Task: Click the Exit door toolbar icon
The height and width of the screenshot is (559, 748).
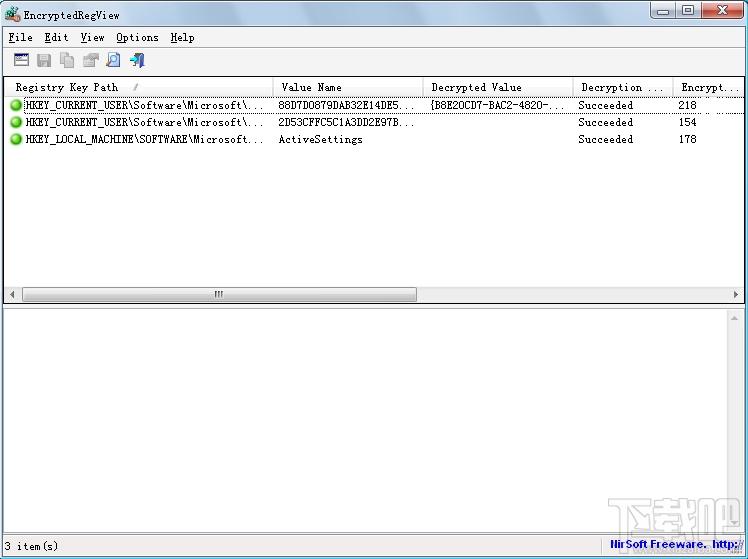Action: pos(137,60)
